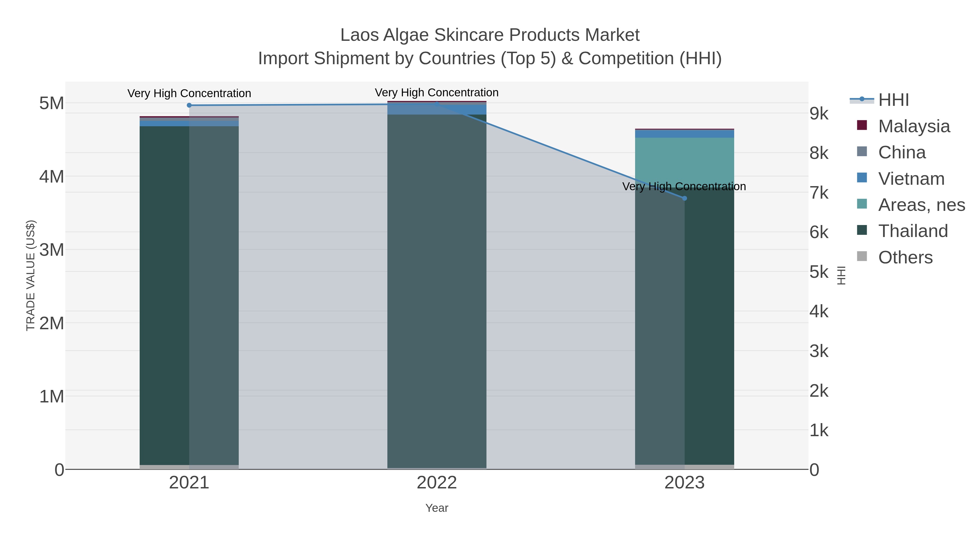Click Very High Concentration label above 2021
The width and height of the screenshot is (980, 551).
pyautogui.click(x=189, y=93)
